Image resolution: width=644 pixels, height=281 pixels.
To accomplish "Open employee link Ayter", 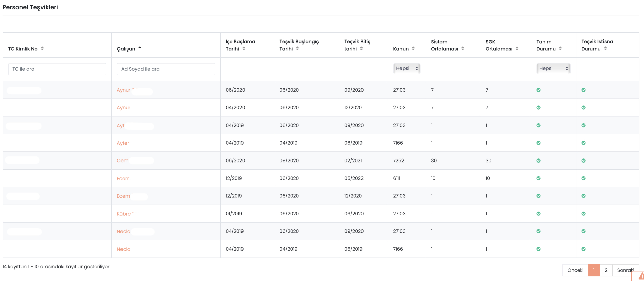I will [123, 143].
